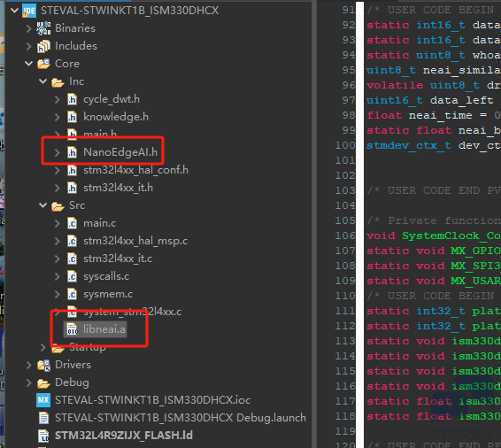Expand the stm32l4xx_it.c node arrow
Image resolution: width=501 pixels, height=448 pixels.
(58, 259)
